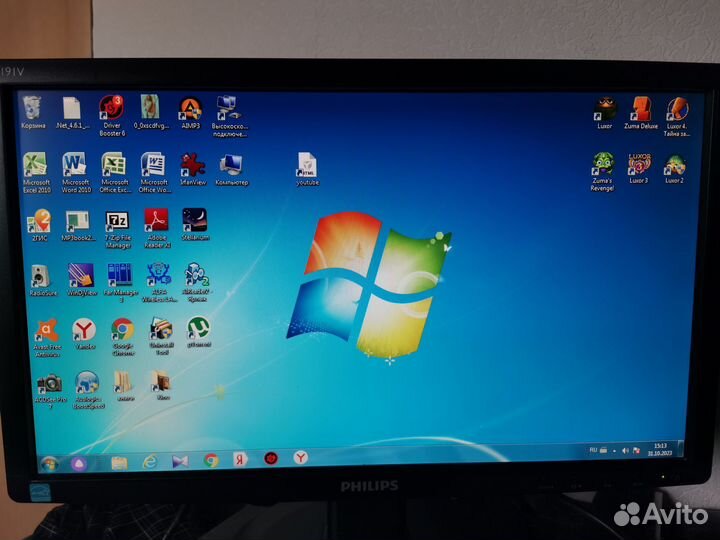Launch the Stellarium shortcut

pos(195,224)
